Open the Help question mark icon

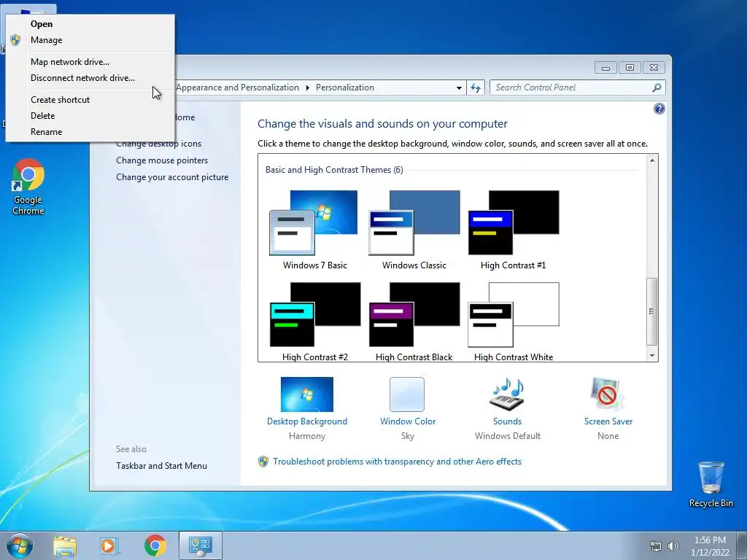click(x=659, y=109)
